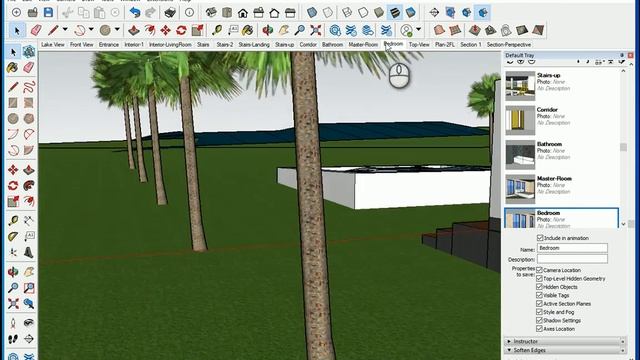Switch to Front View scene tab

tap(82, 44)
